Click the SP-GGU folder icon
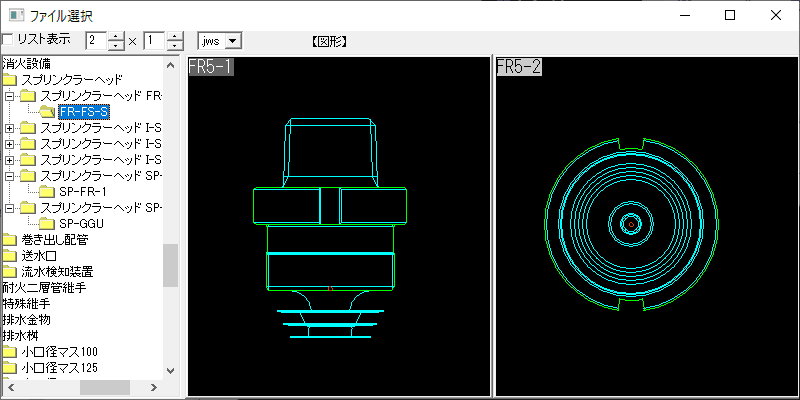Viewport: 800px width, 400px height. (47, 223)
